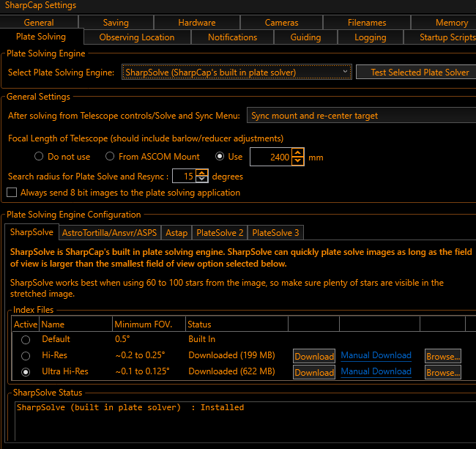476x449 pixels.
Task: Click the Active column header
Action: (x=26, y=324)
